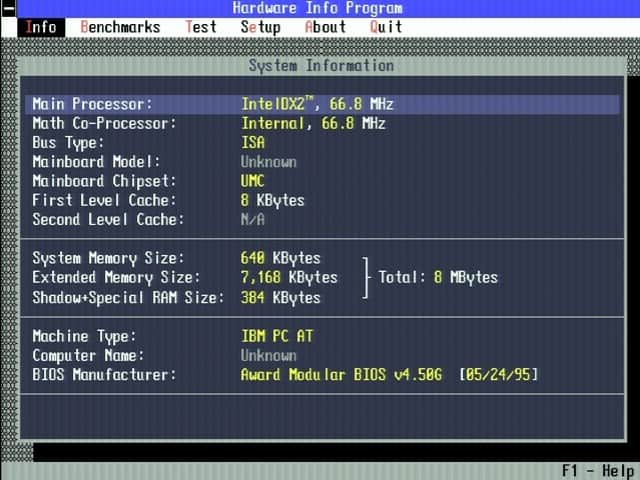Select Quit in the menu bar
Screen dimensions: 640x480
386,27
